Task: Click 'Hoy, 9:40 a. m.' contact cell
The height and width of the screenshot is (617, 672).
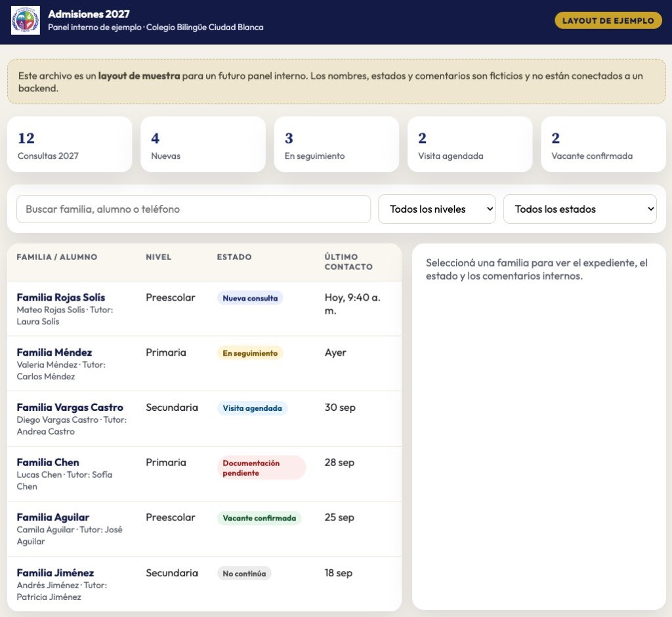Action: tap(352, 303)
